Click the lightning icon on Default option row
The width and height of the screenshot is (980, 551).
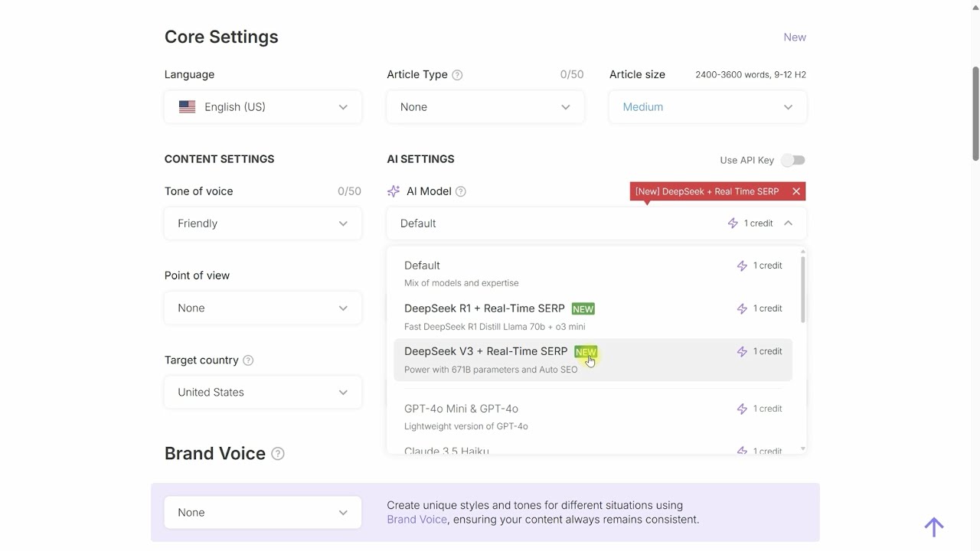click(x=742, y=266)
